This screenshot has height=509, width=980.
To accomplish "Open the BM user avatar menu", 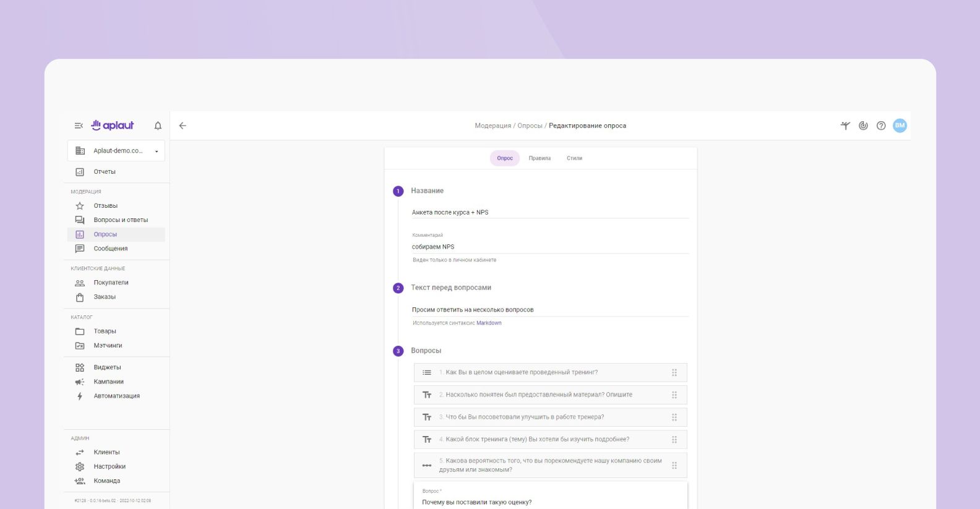I will pyautogui.click(x=900, y=126).
